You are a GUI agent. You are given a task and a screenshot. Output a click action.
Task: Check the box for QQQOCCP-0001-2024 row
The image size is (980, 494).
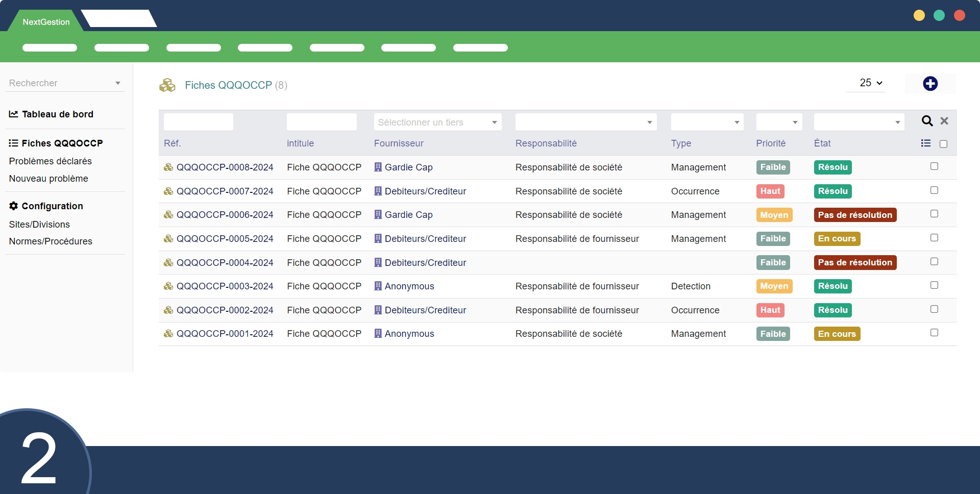pyautogui.click(x=934, y=333)
